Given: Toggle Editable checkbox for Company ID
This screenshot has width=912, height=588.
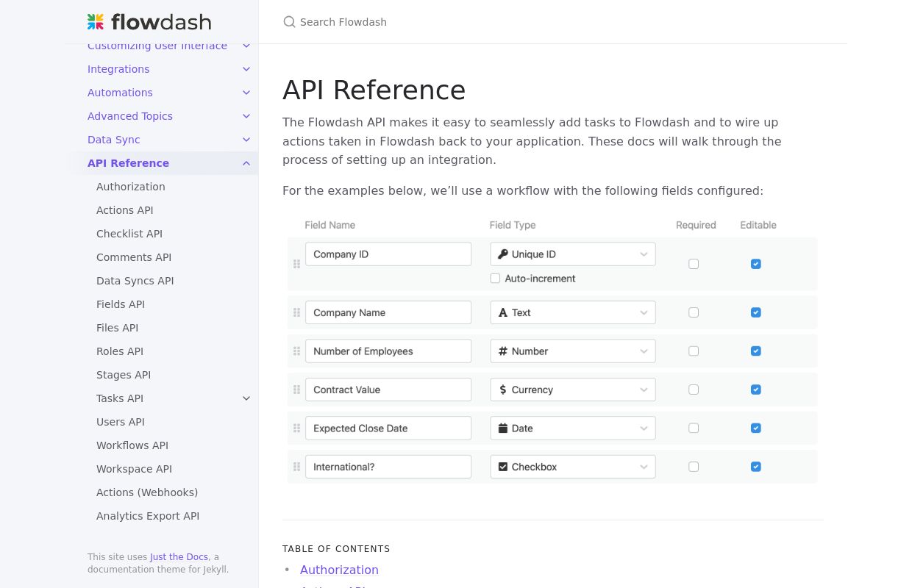Looking at the screenshot, I should click(756, 264).
